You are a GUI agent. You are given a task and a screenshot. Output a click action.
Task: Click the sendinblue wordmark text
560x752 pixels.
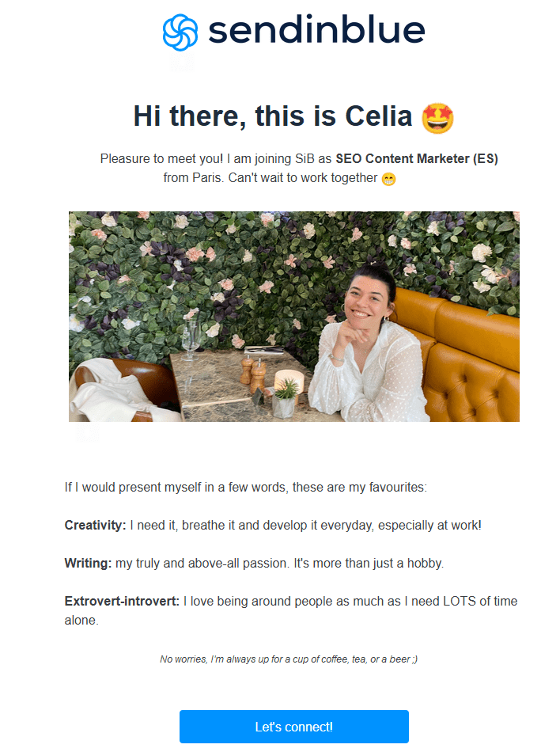(316, 30)
